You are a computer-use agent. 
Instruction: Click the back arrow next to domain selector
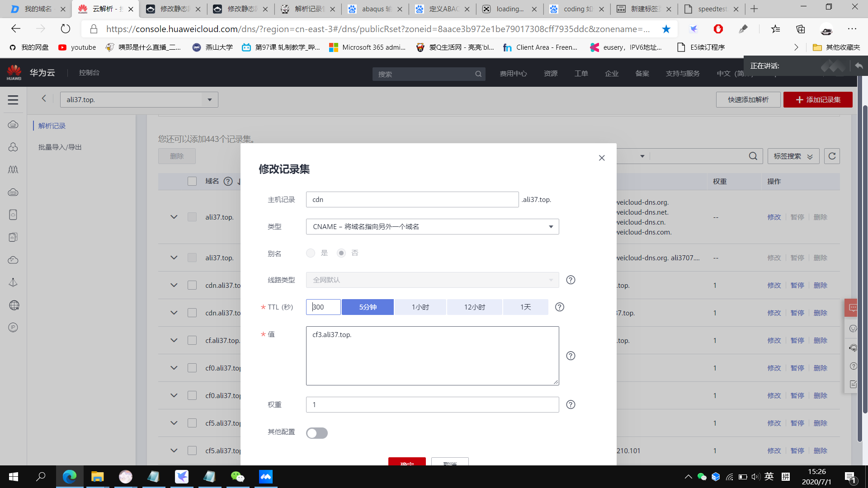44,99
